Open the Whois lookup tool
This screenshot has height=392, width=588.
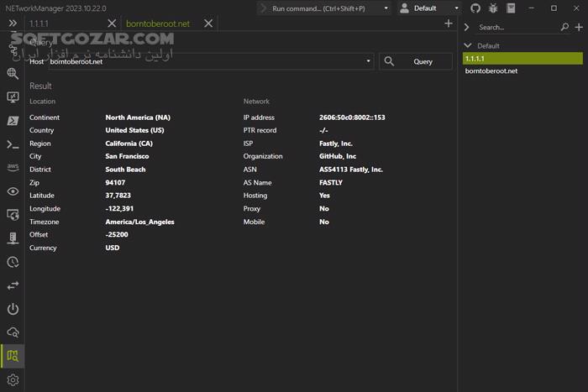(x=13, y=332)
